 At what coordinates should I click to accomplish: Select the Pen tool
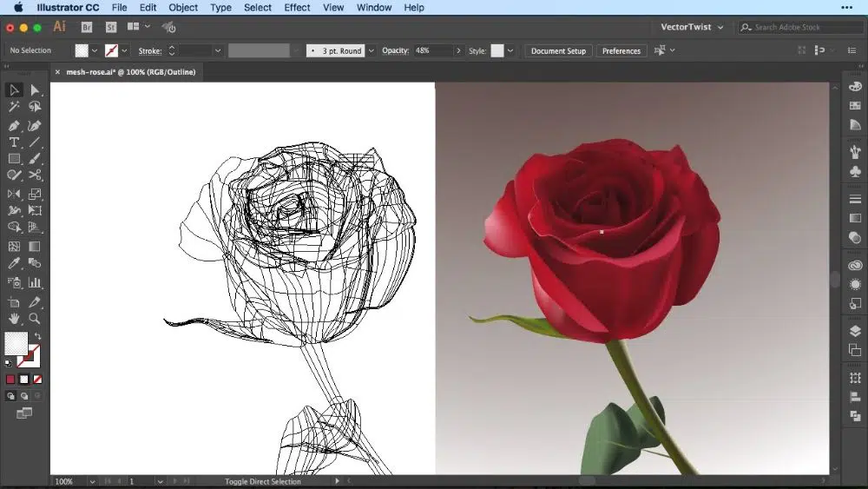[x=14, y=126]
